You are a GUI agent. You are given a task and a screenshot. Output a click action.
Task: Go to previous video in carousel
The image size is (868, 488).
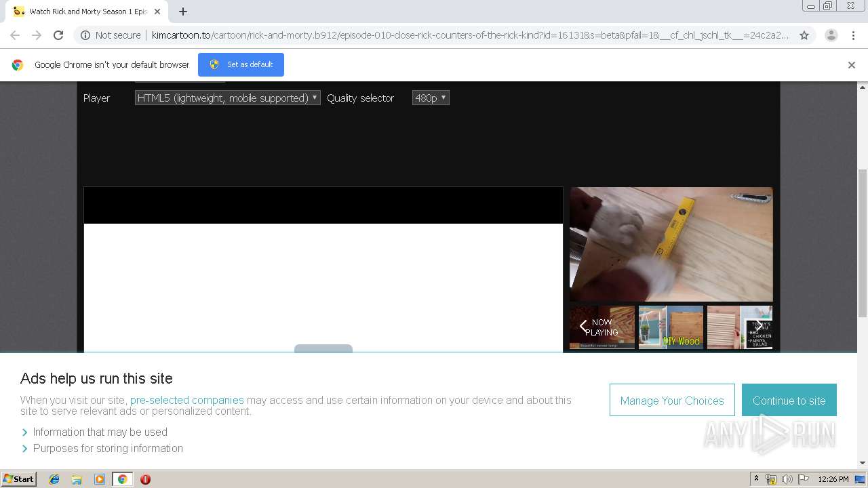click(583, 327)
